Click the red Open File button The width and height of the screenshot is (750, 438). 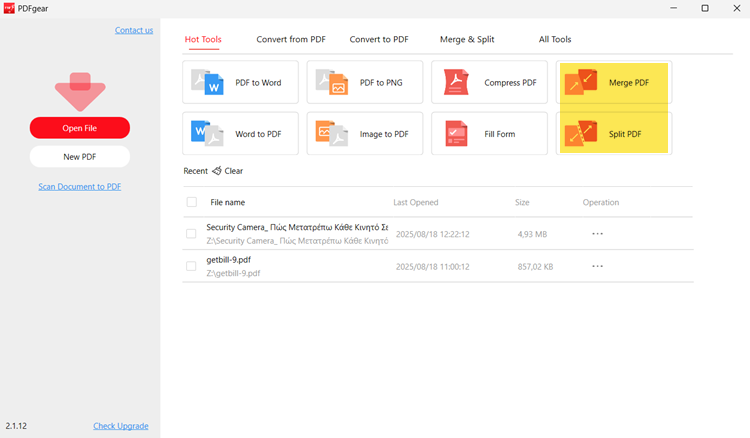(80, 128)
